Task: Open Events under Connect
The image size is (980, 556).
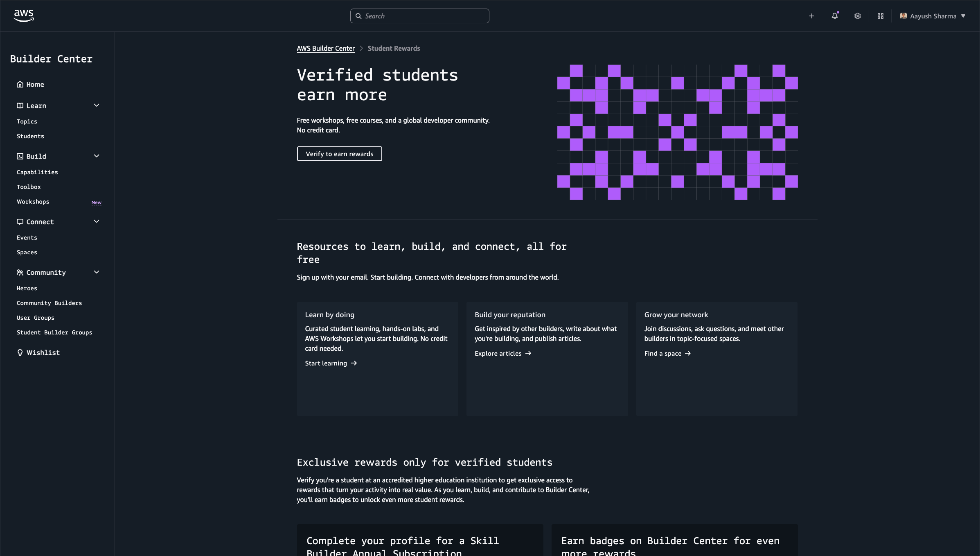Action: click(x=27, y=238)
